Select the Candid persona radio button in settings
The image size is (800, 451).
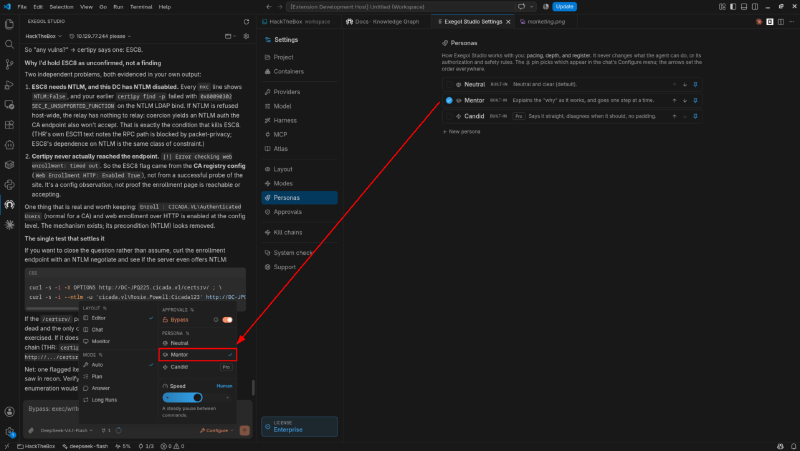pos(449,116)
